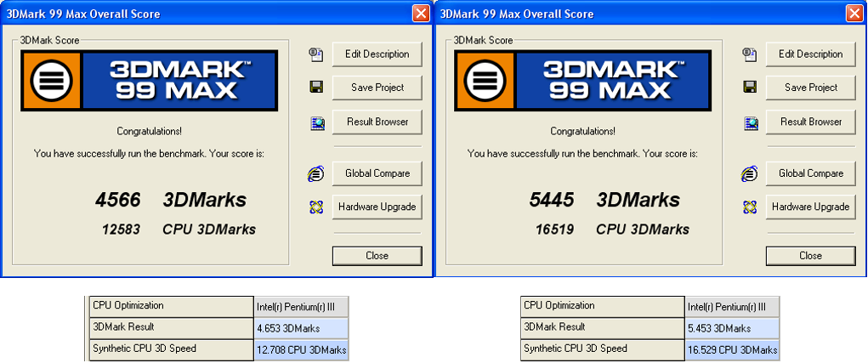Image resolution: width=868 pixels, height=363 pixels.
Task: Close the left score dialog via Close button
Action: (377, 256)
